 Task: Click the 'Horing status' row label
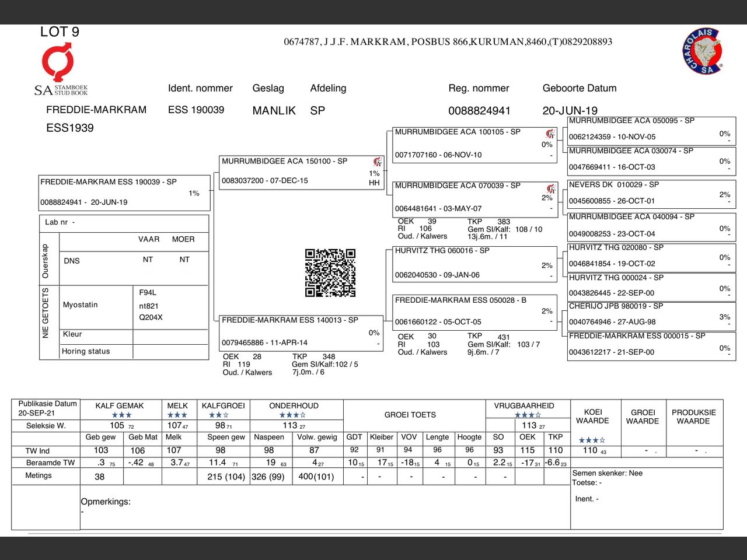click(x=86, y=351)
